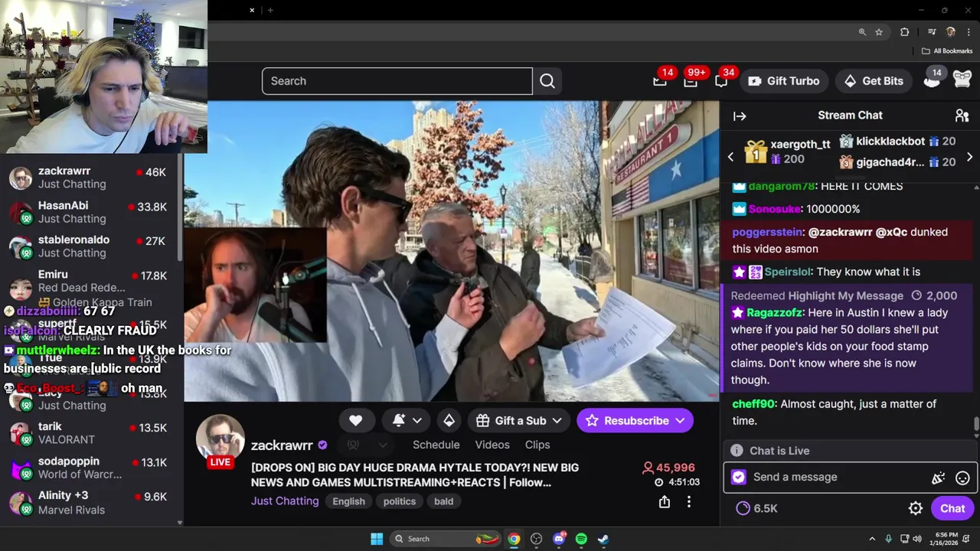
Task: Open Chrome extensions puzzle icon
Action: [904, 32]
